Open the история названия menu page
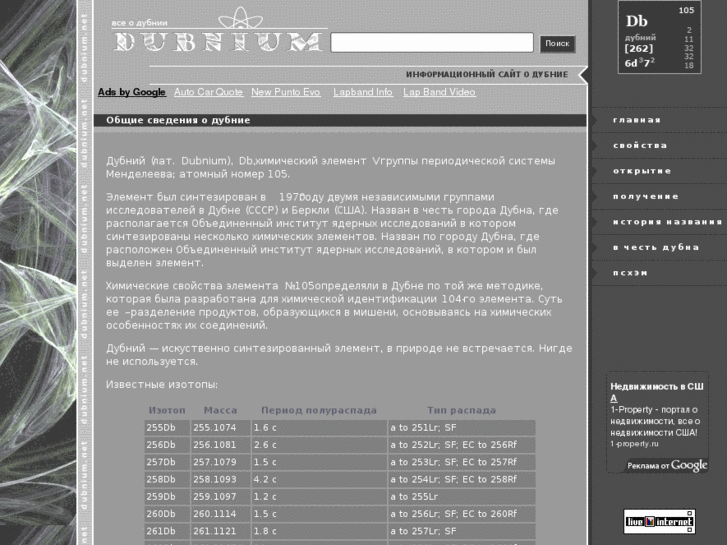This screenshot has width=727, height=545. (667, 222)
